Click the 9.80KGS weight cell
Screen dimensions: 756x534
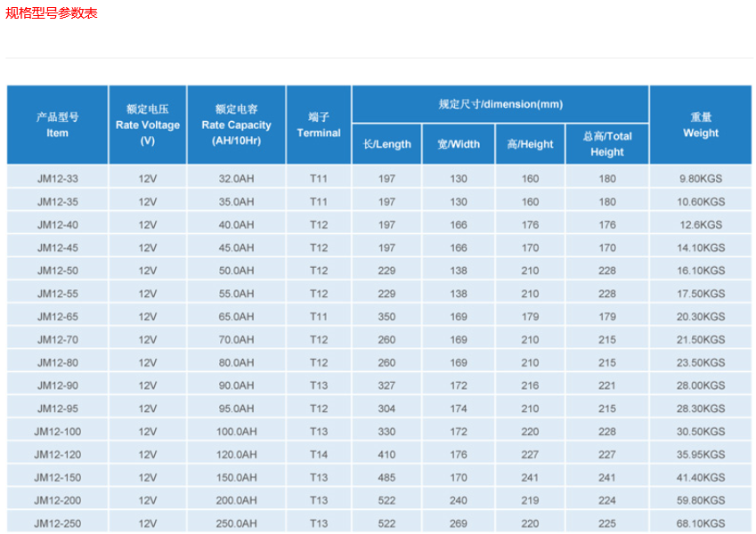pyautogui.click(x=701, y=179)
